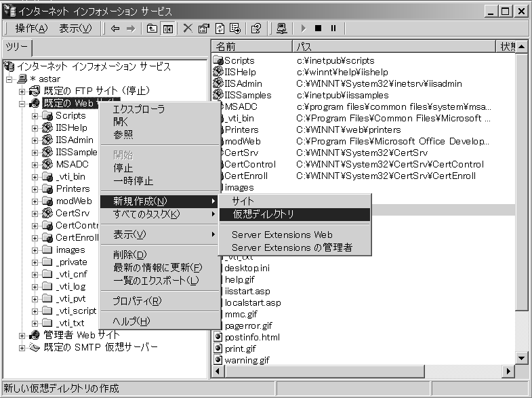
Task: Click the print.gif file icon
Action: [218, 349]
